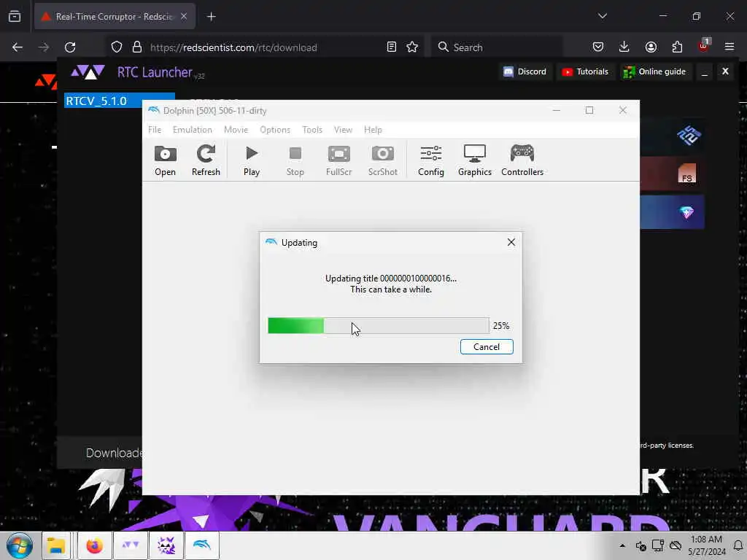The height and width of the screenshot is (560, 747).
Task: Open Discord link in RTC Launcher
Action: click(525, 72)
